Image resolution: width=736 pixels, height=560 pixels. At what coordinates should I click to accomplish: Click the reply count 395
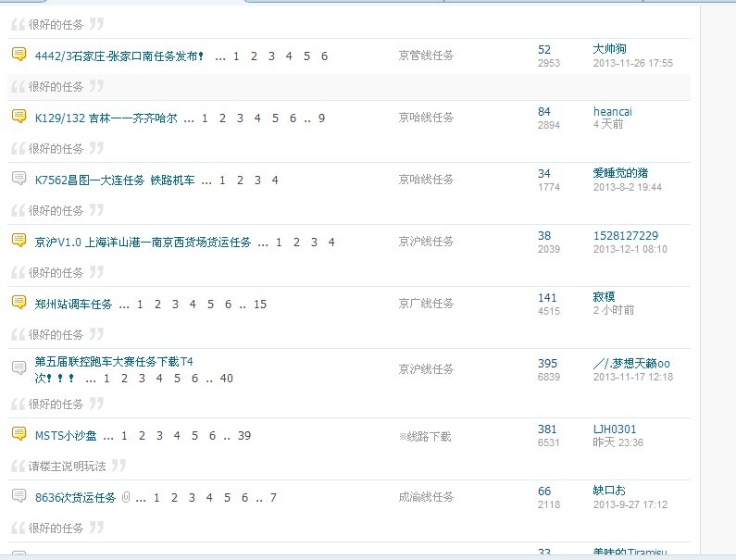click(x=547, y=364)
